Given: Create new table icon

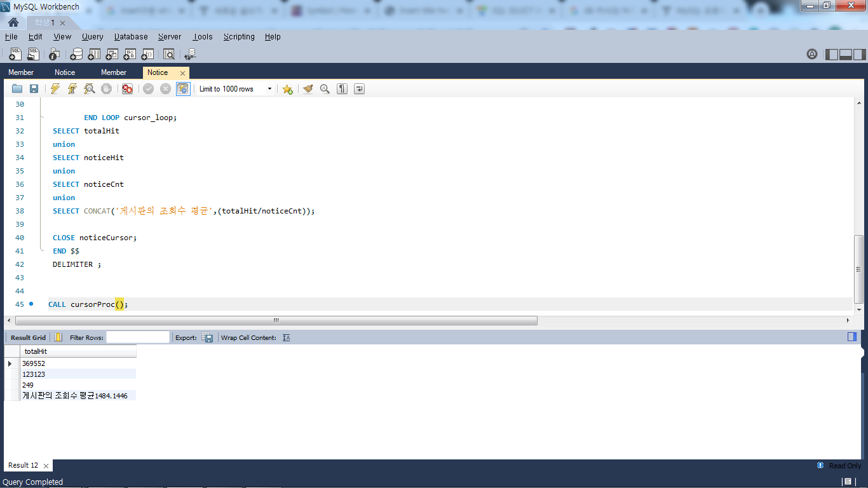Looking at the screenshot, I should (95, 54).
